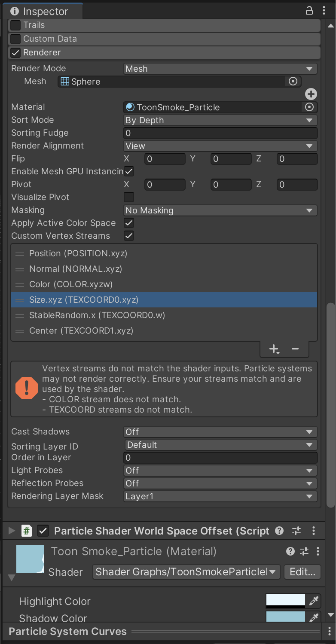The width and height of the screenshot is (336, 644).
Task: Add a new vertex stream with plus icon
Action: click(x=274, y=349)
